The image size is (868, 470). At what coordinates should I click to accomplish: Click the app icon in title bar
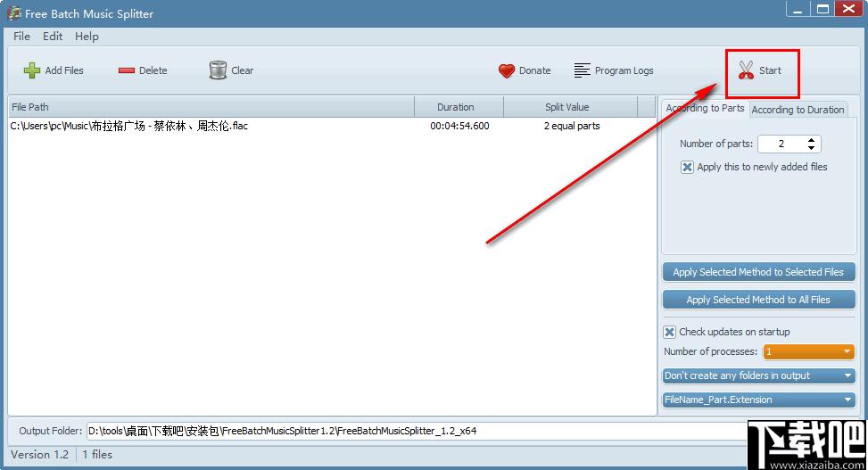click(14, 13)
